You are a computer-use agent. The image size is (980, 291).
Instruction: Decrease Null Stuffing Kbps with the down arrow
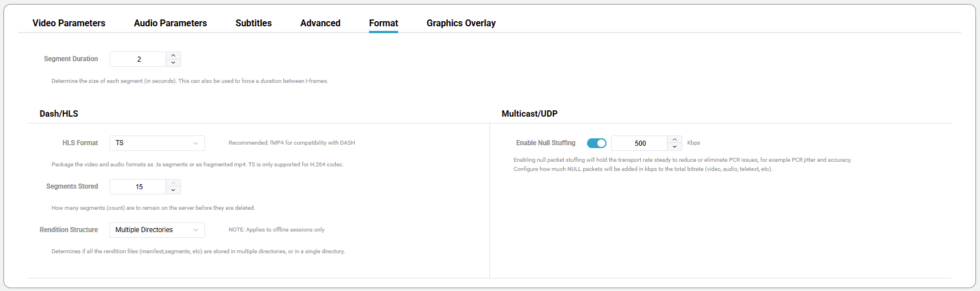tap(674, 147)
